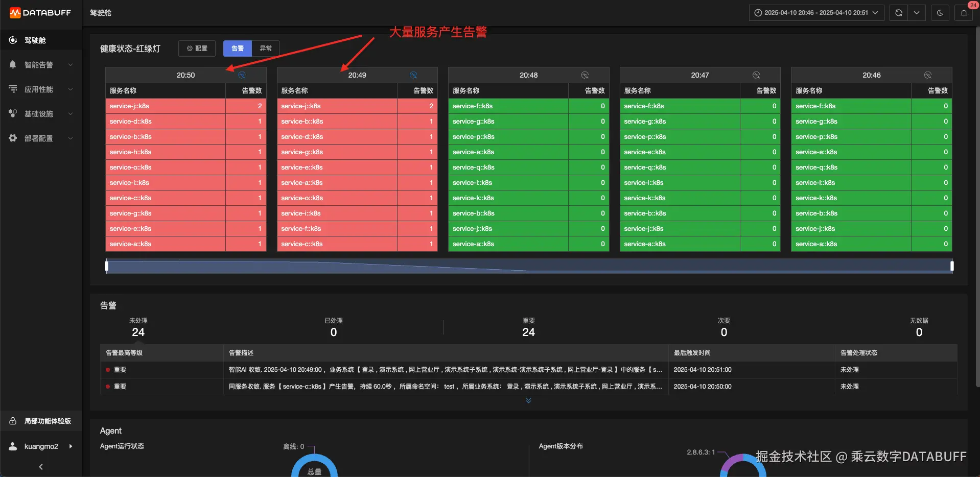This screenshot has width=980, height=477.
Task: Open the kuangmo2 user menu arrow
Action: 71,446
